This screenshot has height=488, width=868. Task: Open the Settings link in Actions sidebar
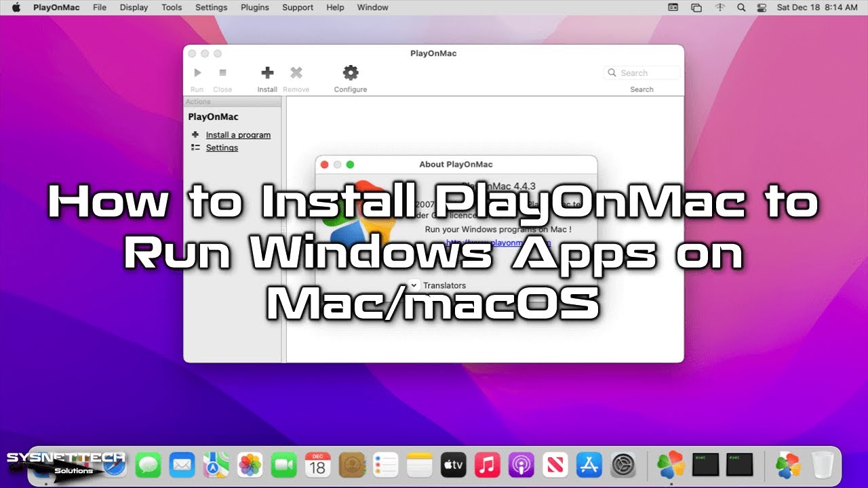(x=222, y=148)
